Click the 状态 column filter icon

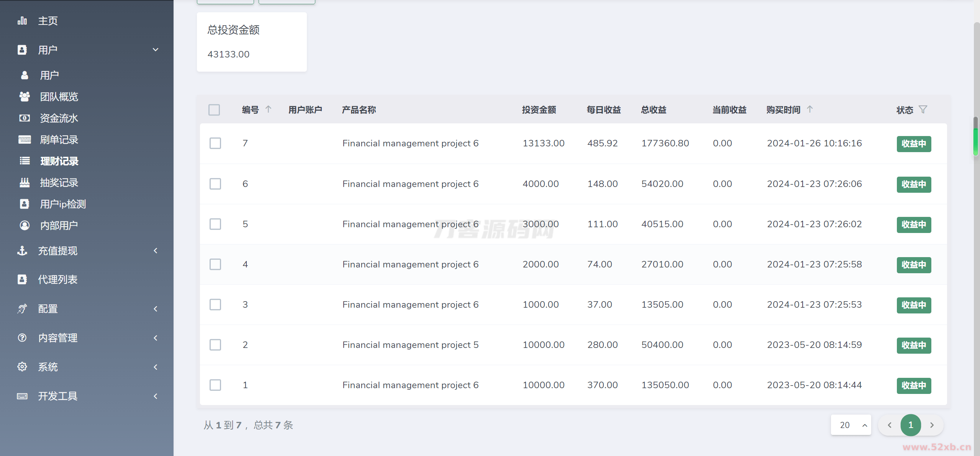tap(923, 110)
